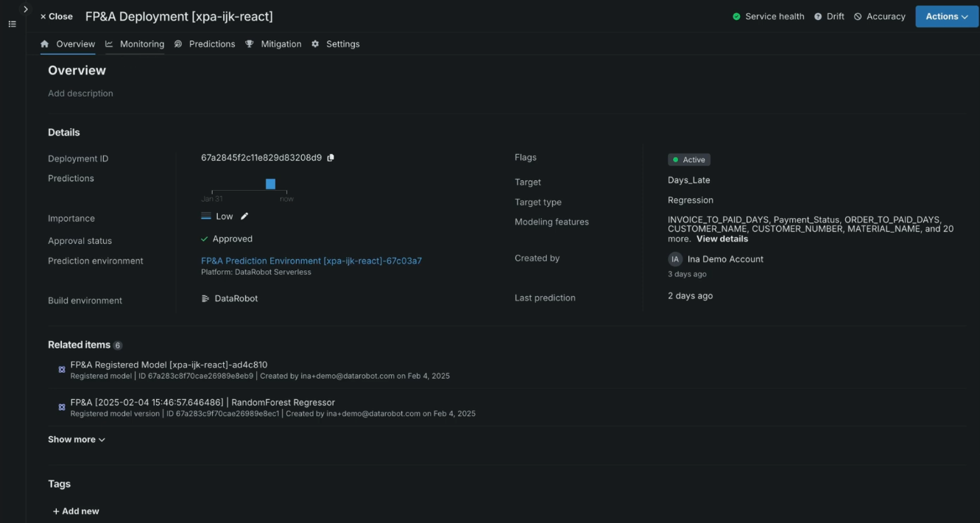The image size is (980, 523).
Task: Switch to the Predictions tab
Action: tap(205, 44)
